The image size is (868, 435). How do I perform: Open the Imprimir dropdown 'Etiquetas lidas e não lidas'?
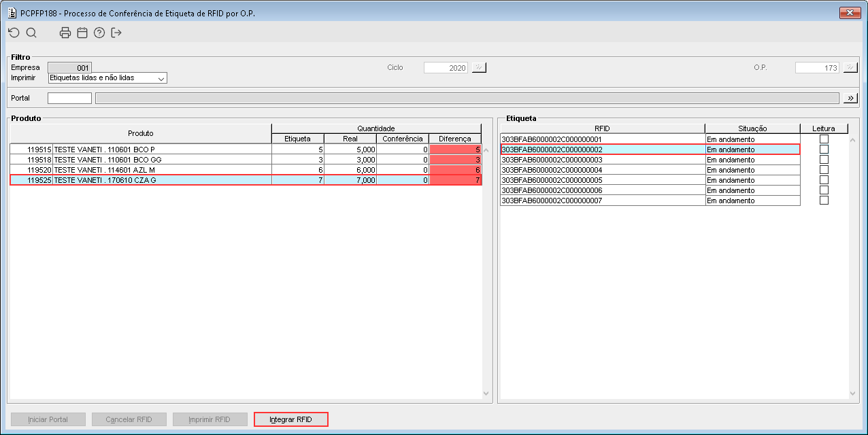(107, 78)
